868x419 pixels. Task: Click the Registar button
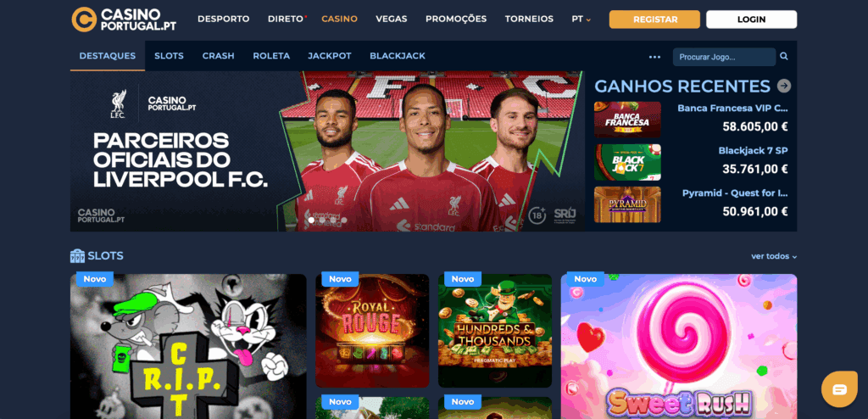coord(655,20)
